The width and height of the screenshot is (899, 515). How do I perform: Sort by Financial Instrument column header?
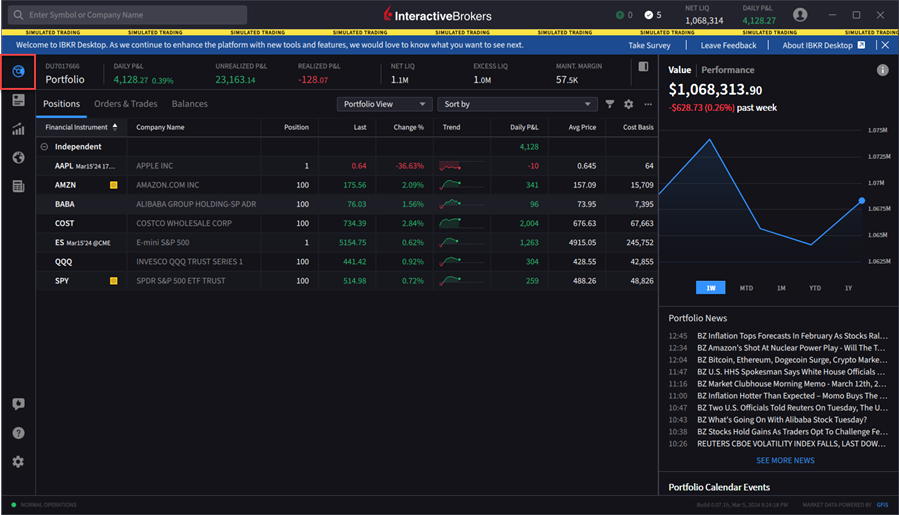click(x=81, y=127)
